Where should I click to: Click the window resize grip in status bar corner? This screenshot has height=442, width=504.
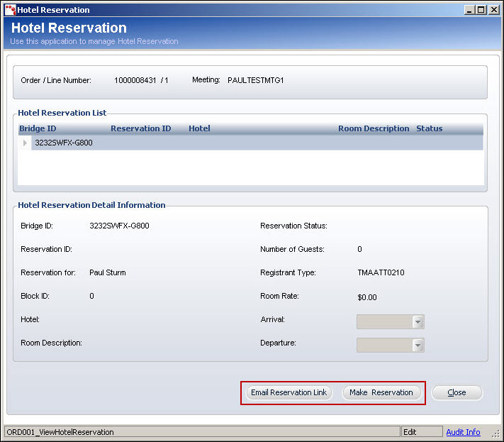(x=496, y=433)
